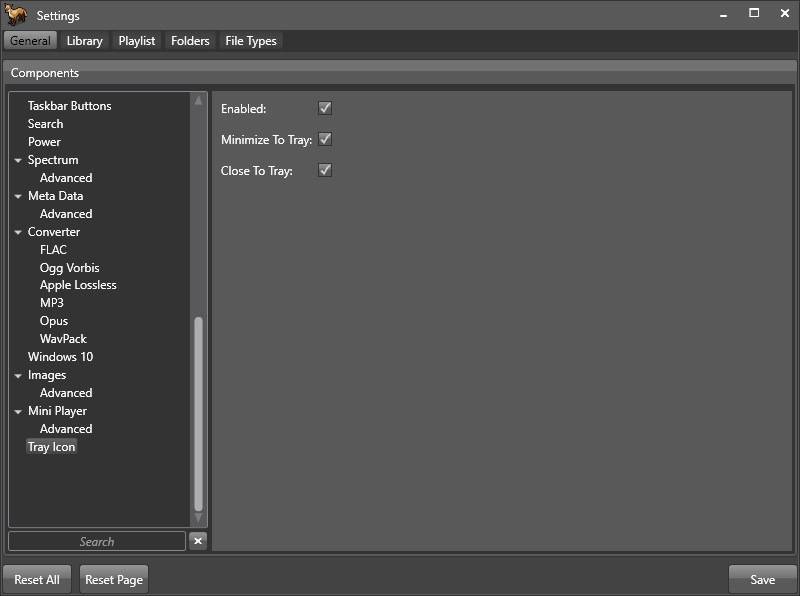Select the Windows 10 component
800x596 pixels.
point(60,357)
